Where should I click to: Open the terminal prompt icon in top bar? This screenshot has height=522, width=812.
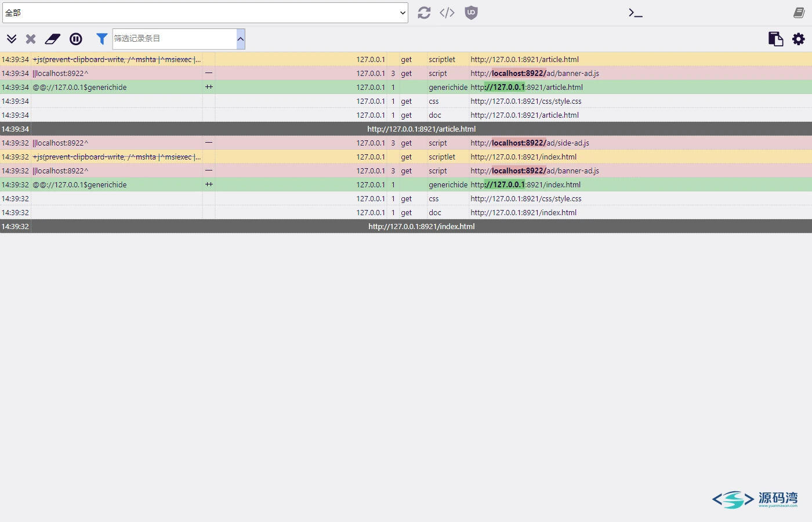click(636, 13)
